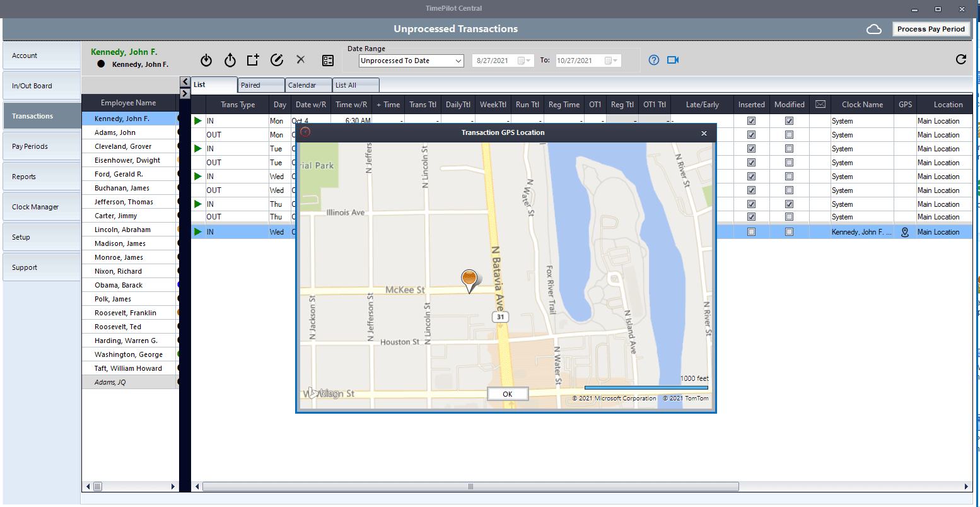The width and height of the screenshot is (980, 507).
Task: Toggle the Inserted checkbox in the first row
Action: (x=751, y=121)
